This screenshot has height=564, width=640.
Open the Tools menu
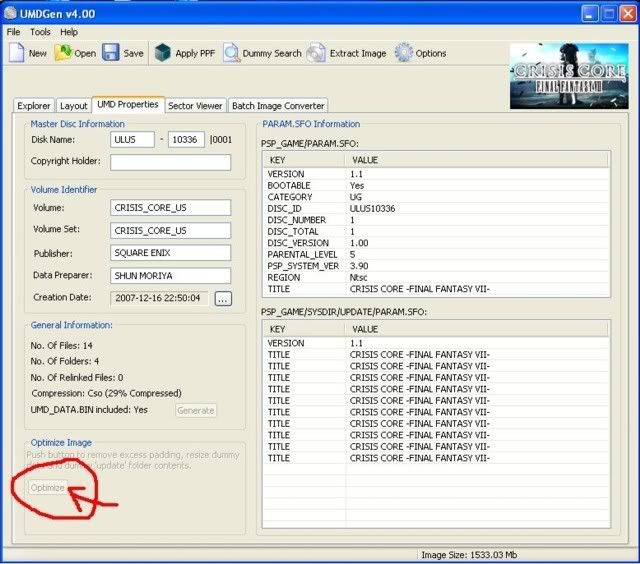point(40,32)
